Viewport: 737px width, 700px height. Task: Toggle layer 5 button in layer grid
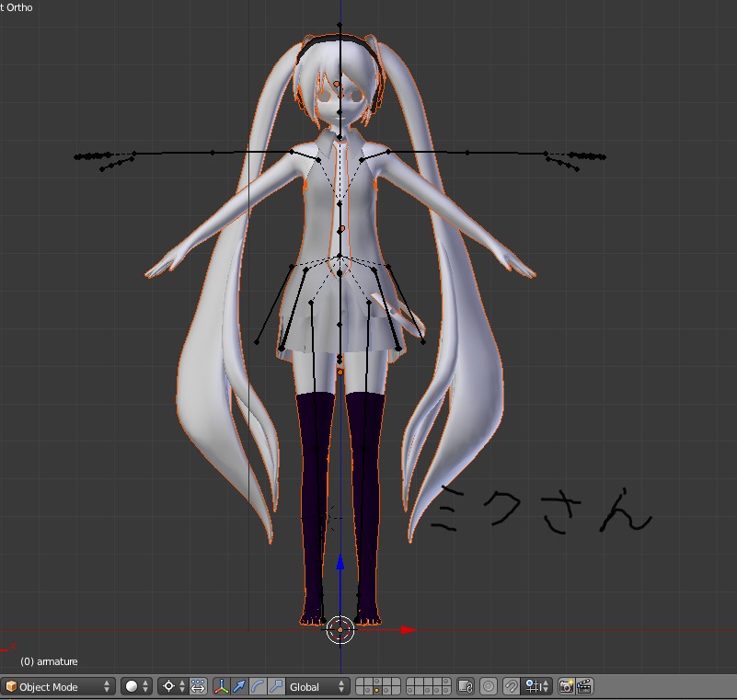[396, 682]
